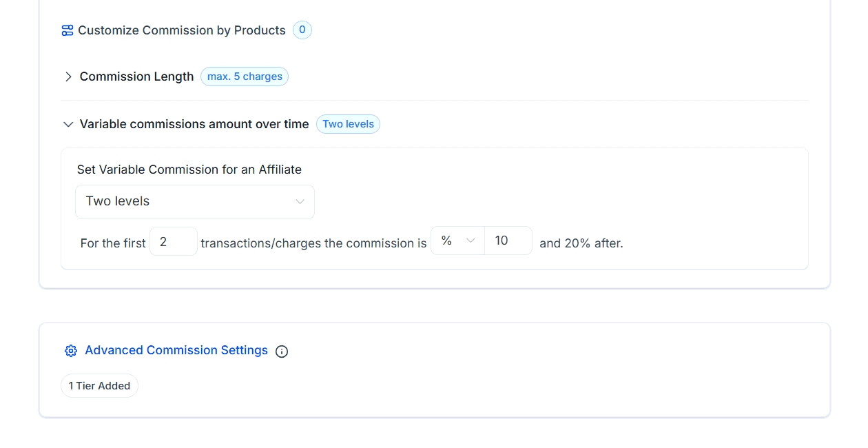868x448 pixels.
Task: Click the Two levels badge in heading
Action: tap(348, 124)
